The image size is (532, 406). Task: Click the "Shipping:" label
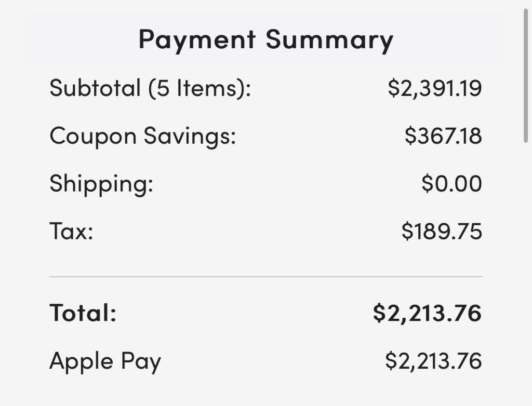101,184
